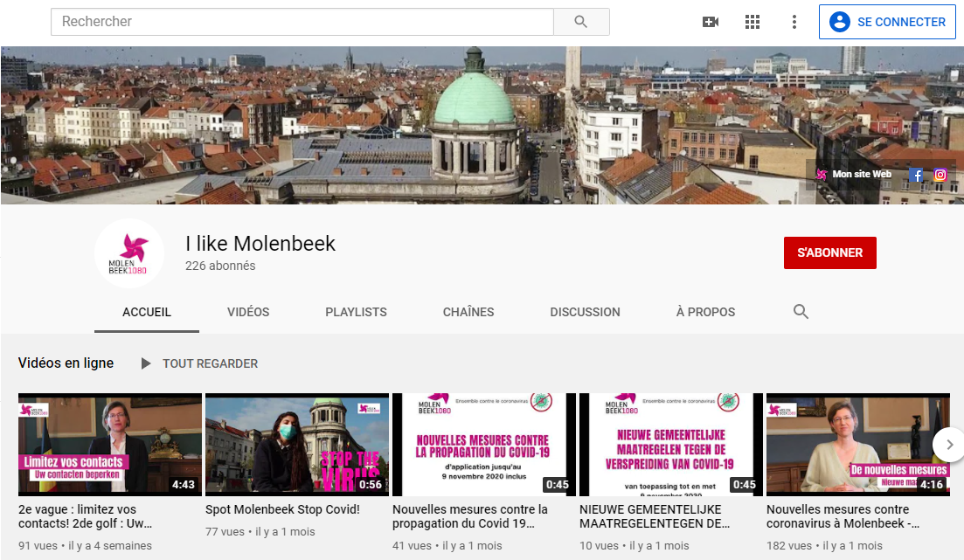Open the three-dot settings menu

pyautogui.click(x=794, y=22)
